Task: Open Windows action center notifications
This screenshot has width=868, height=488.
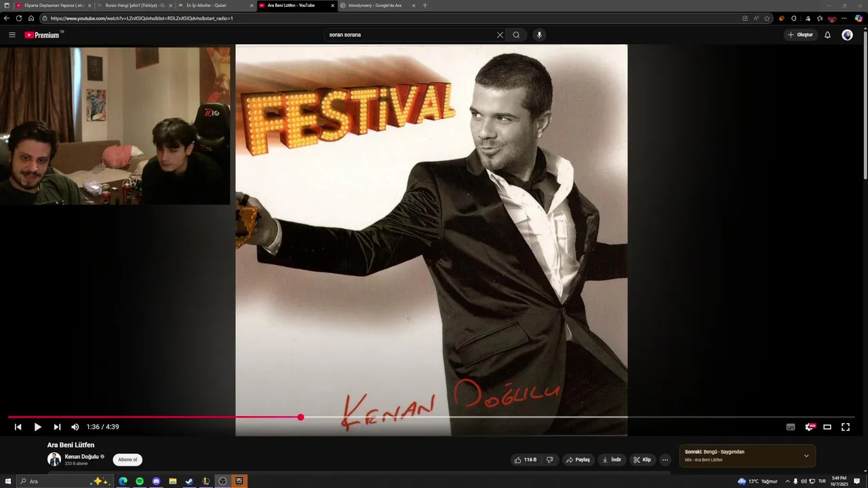Action: point(857,481)
